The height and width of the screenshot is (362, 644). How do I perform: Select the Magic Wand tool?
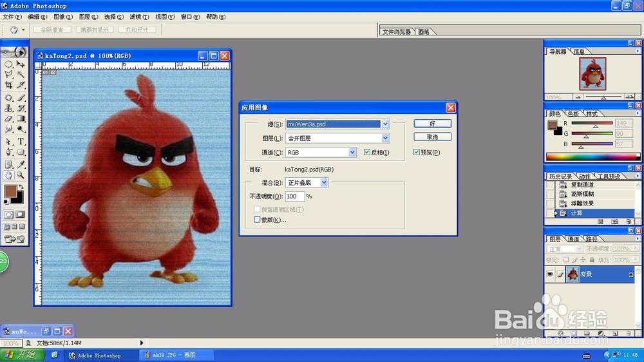21,74
